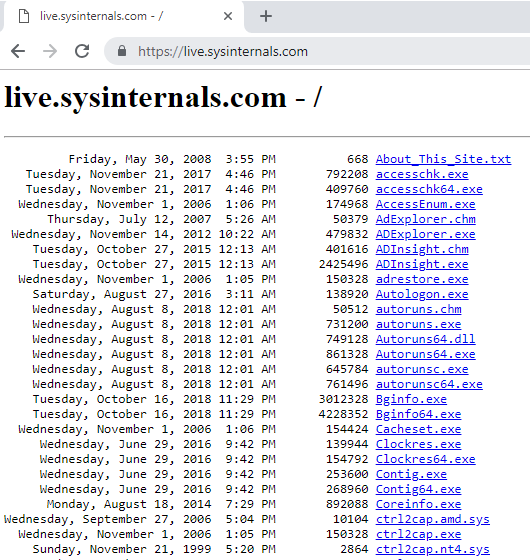
Task: Download autorunsc64.exe
Action: [429, 384]
